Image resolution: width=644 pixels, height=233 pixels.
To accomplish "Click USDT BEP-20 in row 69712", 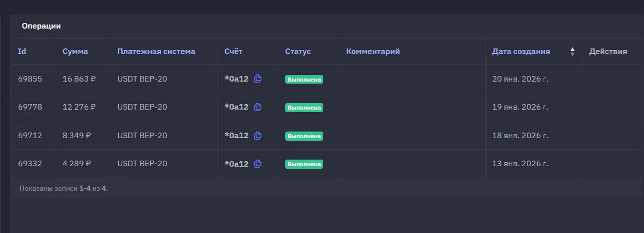I will [142, 136].
